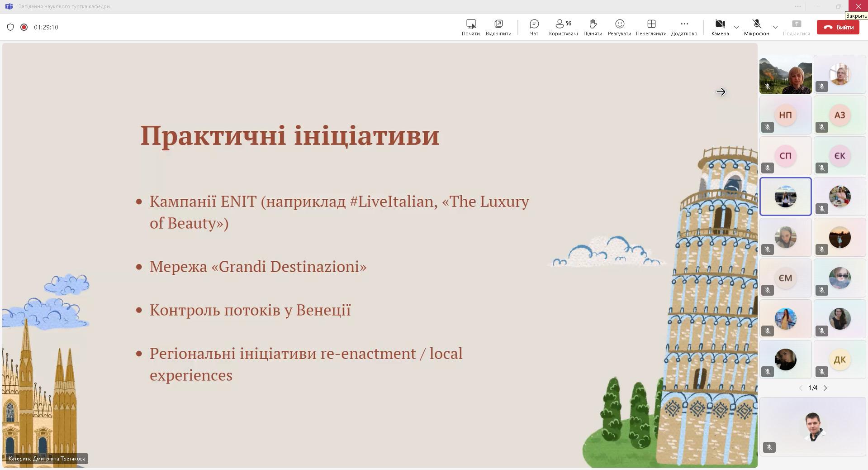The height and width of the screenshot is (470, 868).
Task: Click the meeting timer 01:29:10
Action: [x=46, y=27]
